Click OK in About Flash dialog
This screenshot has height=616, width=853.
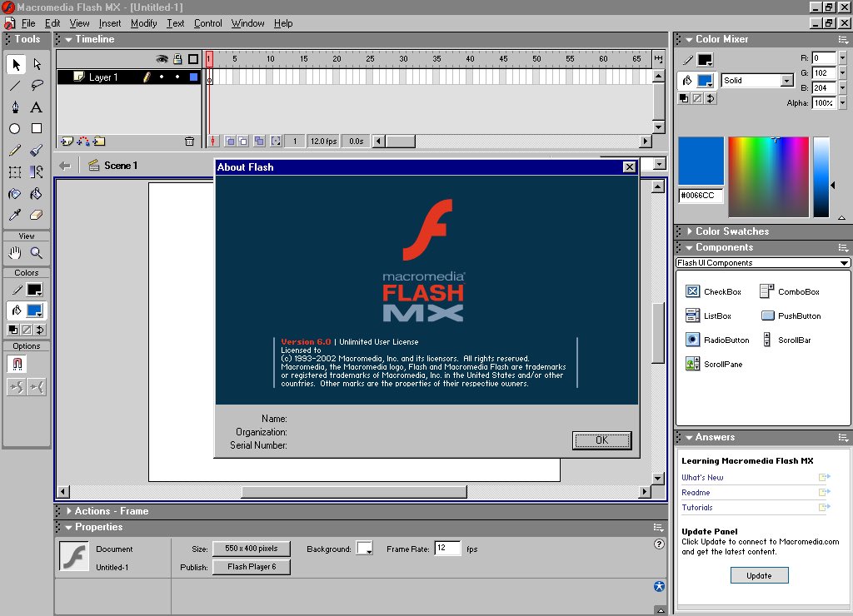[601, 440]
